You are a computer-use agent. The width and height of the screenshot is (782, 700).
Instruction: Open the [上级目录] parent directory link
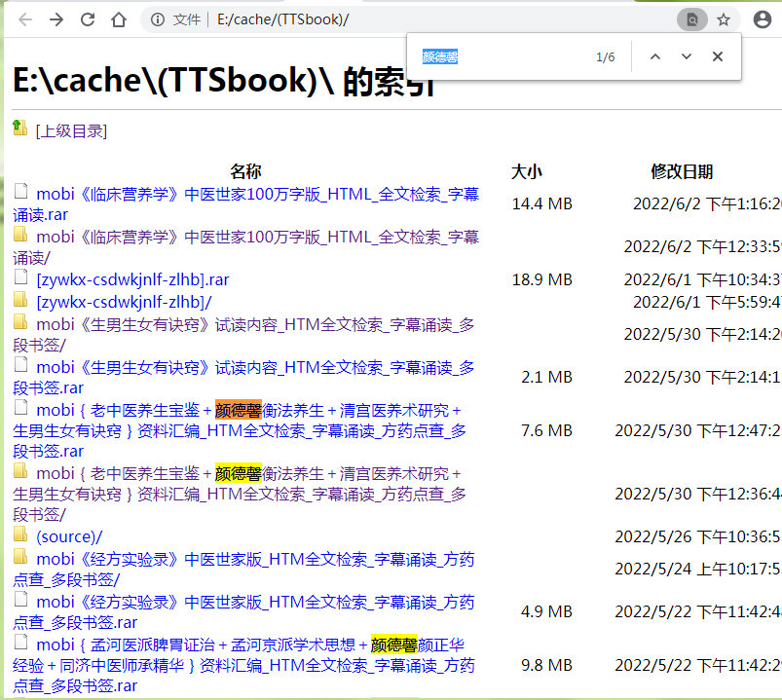pyautogui.click(x=71, y=130)
